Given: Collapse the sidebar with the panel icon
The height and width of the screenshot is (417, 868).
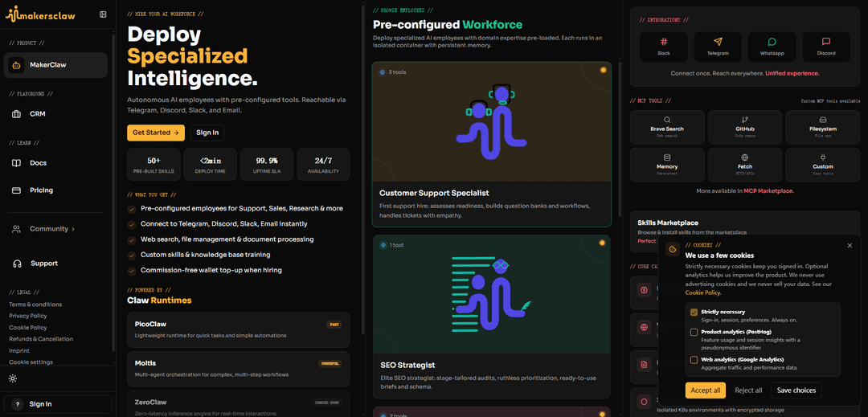Looking at the screenshot, I should click(103, 14).
